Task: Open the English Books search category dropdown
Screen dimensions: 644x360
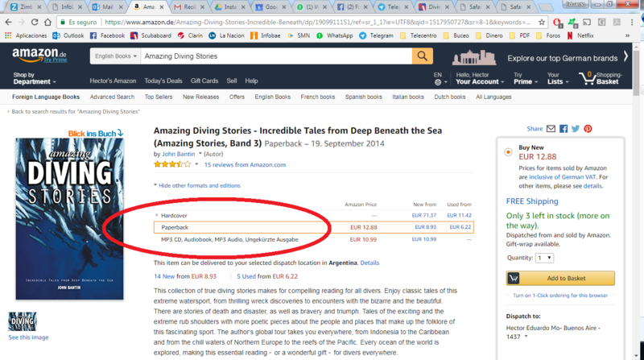Action: 114,56
